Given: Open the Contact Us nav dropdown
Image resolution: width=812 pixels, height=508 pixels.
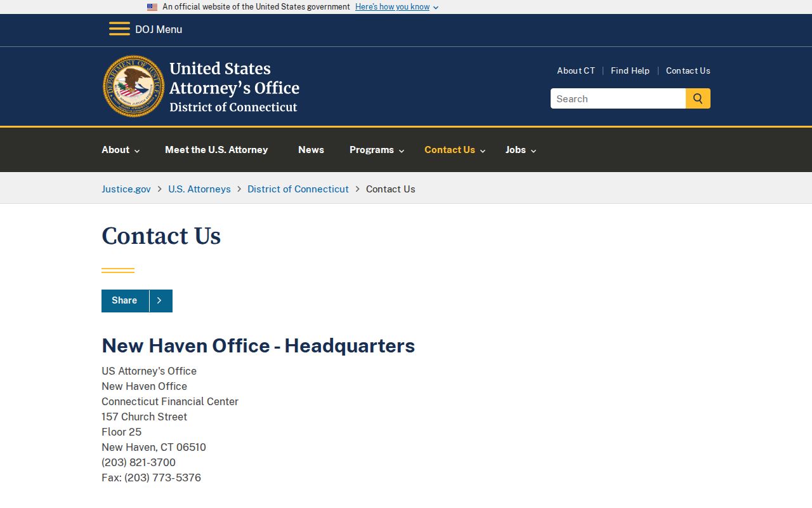Looking at the screenshot, I should click(x=455, y=150).
